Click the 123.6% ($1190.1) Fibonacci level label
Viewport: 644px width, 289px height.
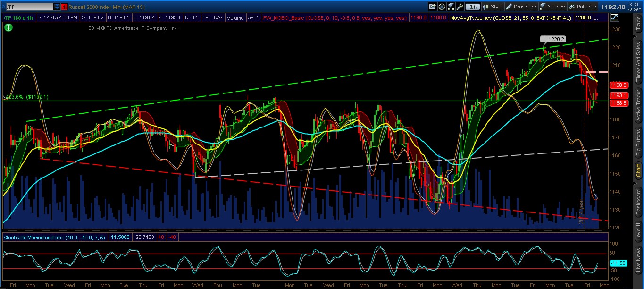[26, 97]
